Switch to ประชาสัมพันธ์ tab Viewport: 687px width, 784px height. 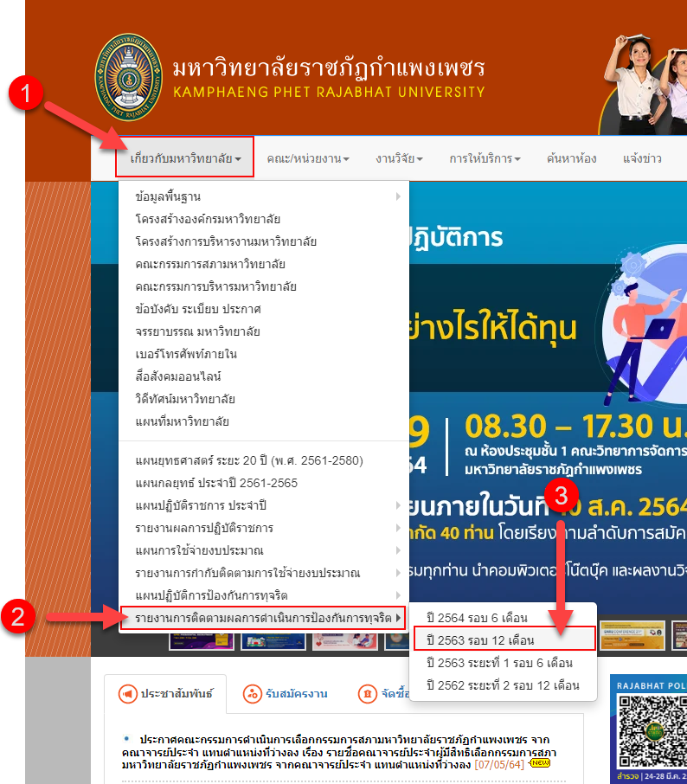[x=165, y=694]
